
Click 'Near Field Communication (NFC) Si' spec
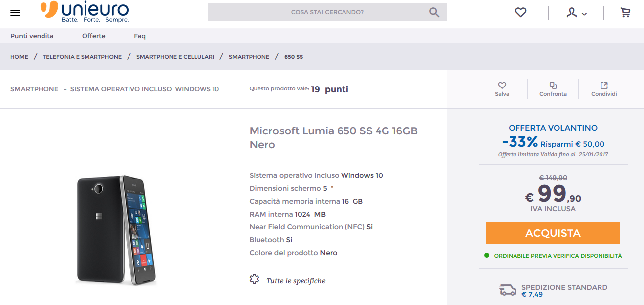tap(311, 227)
